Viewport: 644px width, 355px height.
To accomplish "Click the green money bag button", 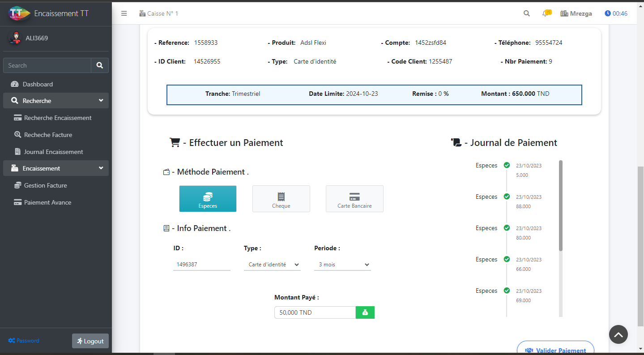I will click(365, 312).
